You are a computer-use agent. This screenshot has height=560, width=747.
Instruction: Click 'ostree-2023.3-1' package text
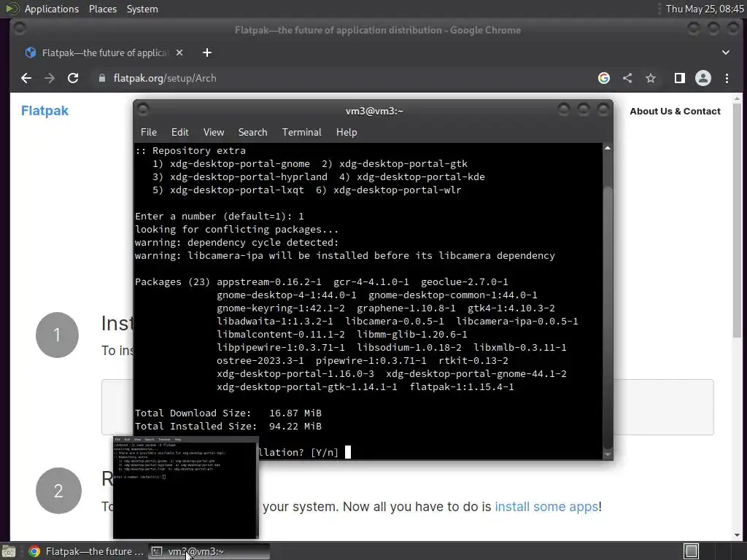click(260, 361)
